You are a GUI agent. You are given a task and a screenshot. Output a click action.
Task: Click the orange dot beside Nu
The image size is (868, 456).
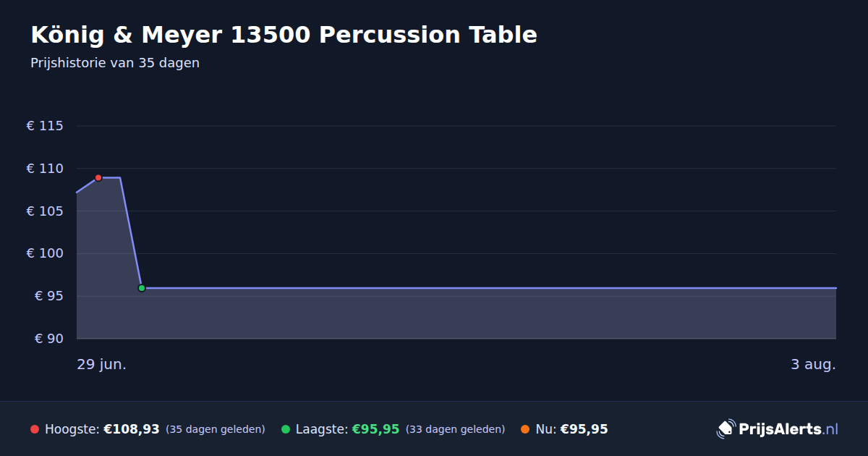coord(525,429)
